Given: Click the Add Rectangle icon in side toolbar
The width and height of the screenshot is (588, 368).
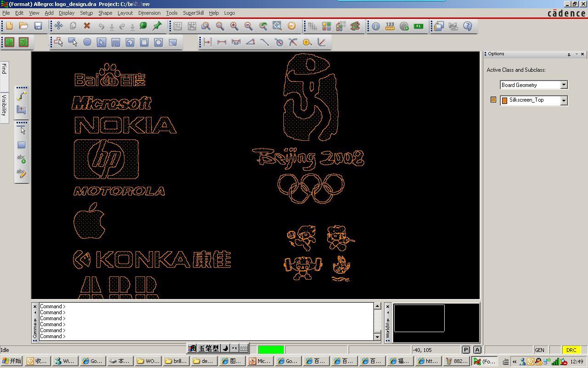Looking at the screenshot, I should coord(21,145).
